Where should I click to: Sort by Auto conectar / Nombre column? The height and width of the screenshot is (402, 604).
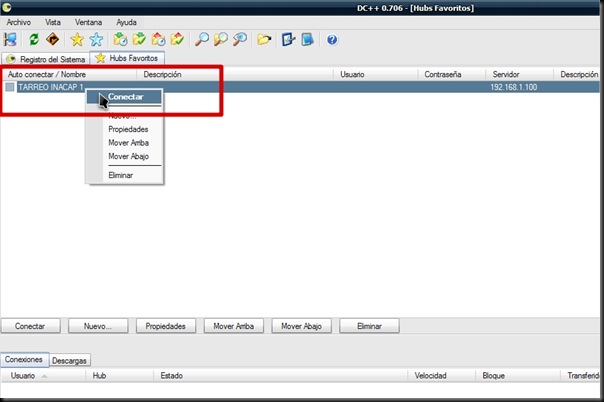tap(69, 74)
